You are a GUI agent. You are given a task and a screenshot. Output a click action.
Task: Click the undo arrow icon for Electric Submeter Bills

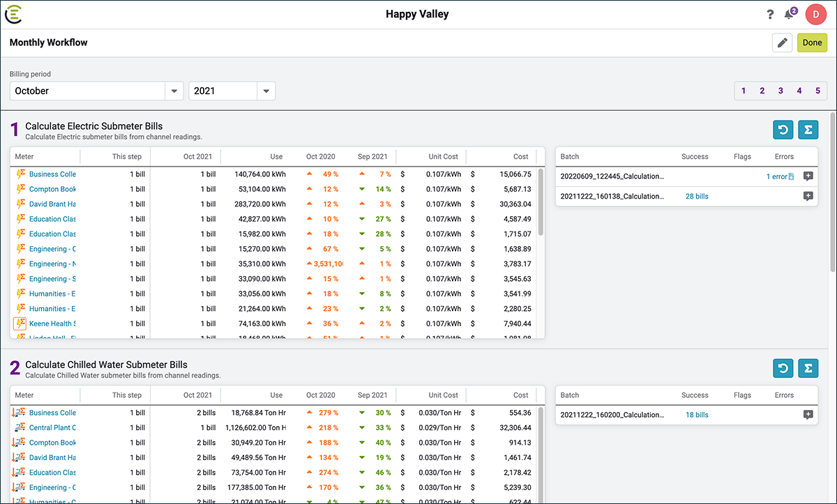click(783, 130)
